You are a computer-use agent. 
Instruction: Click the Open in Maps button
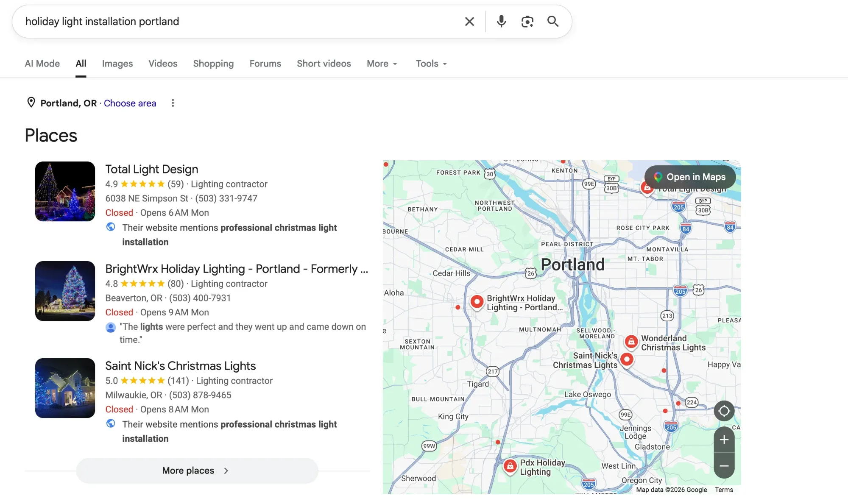[690, 177]
